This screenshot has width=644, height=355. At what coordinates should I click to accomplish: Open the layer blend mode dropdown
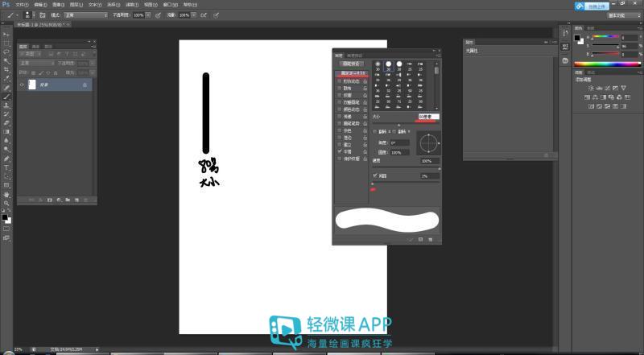click(x=36, y=62)
